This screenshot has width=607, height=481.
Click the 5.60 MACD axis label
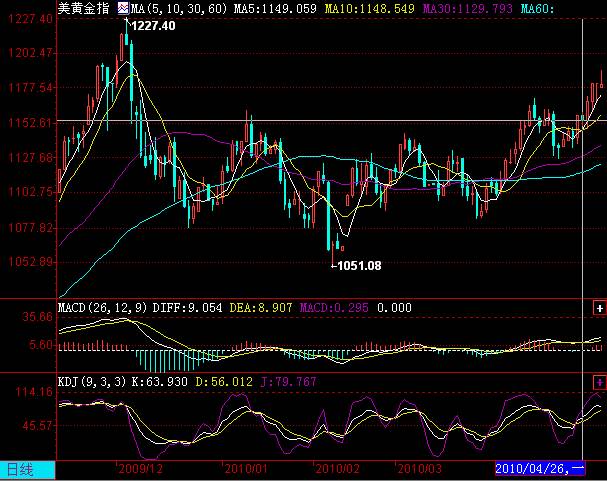pos(41,345)
